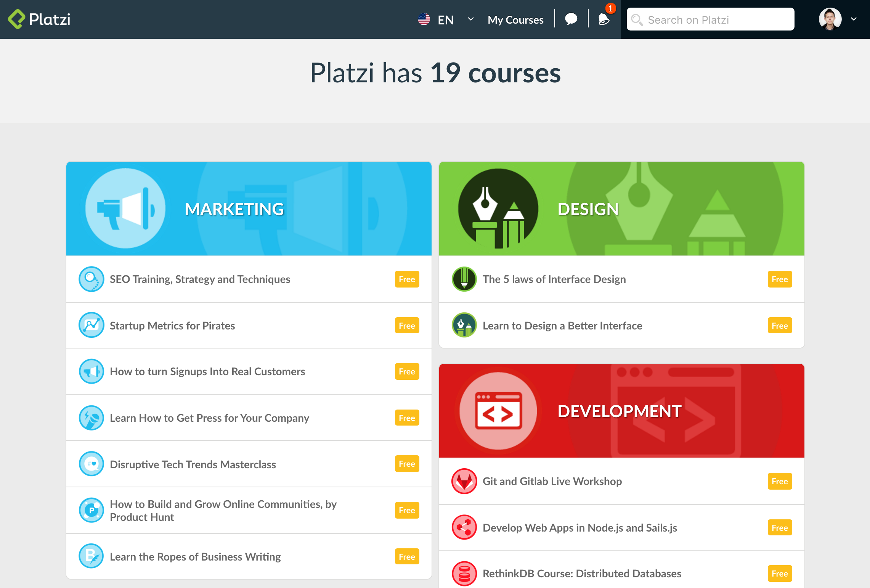
Task: Click the SEO Training course icon
Action: pos(91,279)
